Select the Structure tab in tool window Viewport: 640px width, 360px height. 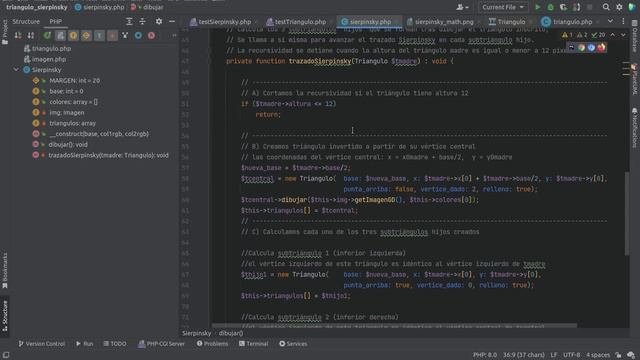(26, 21)
